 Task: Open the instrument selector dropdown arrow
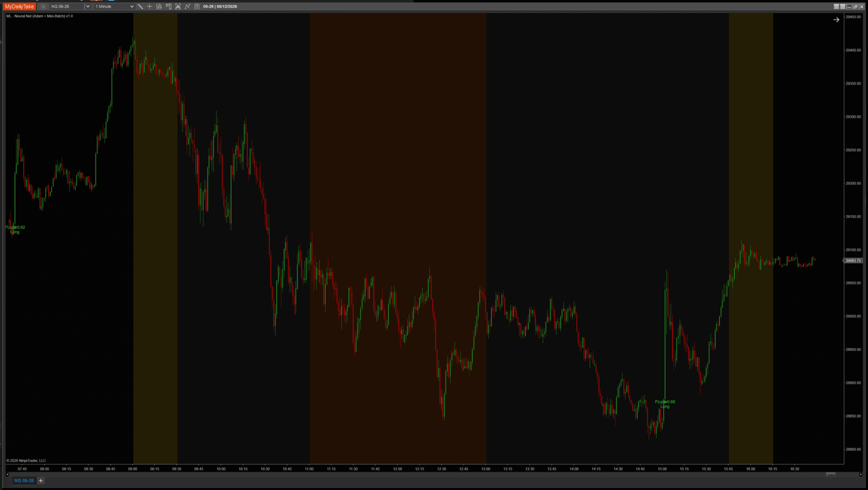pos(88,6)
